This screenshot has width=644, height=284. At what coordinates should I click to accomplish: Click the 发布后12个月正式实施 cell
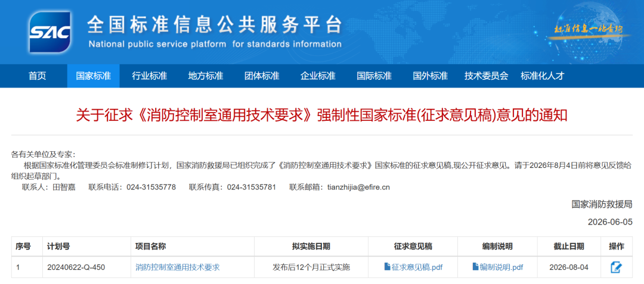click(x=311, y=267)
